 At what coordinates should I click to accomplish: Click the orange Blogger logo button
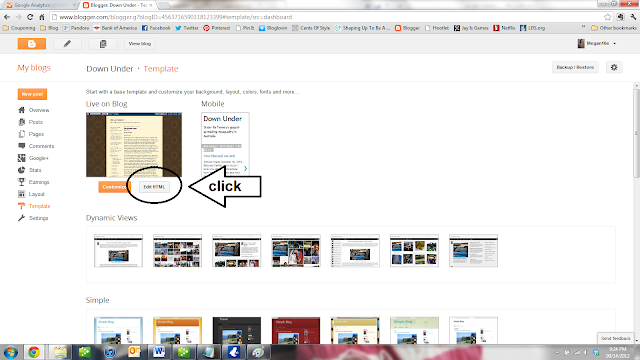tap(31, 44)
